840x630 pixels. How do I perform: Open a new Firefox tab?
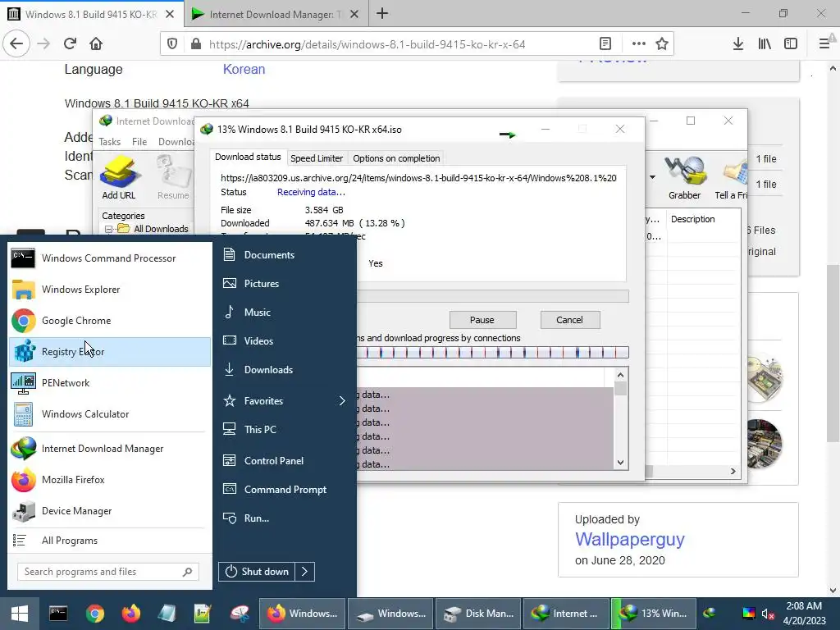pyautogui.click(x=382, y=13)
